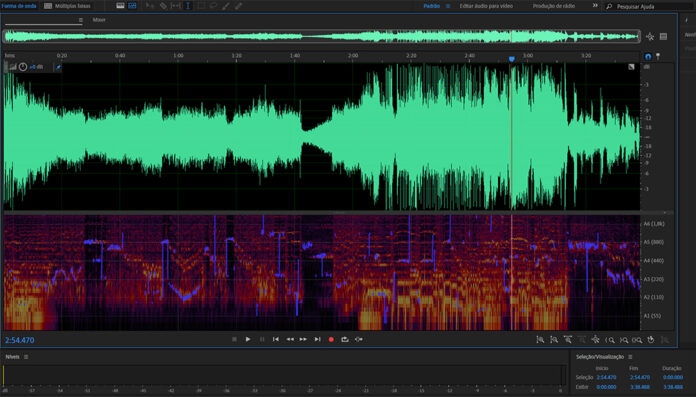
Task: Open the Seleção/Visualização panel menu
Action: click(x=630, y=357)
